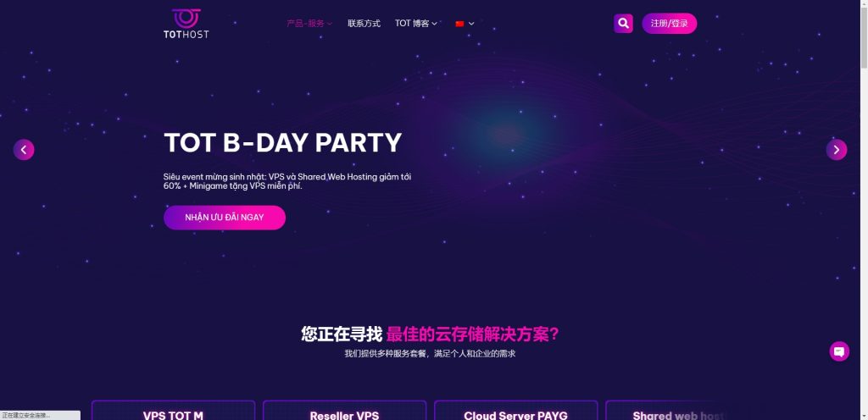868x420 pixels.
Task: Go to previous slide arrow
Action: (x=24, y=150)
